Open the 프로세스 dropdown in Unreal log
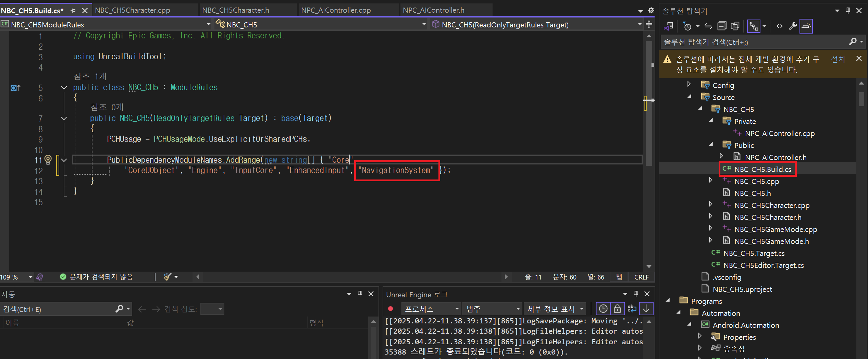This screenshot has width=868, height=359. (x=431, y=309)
